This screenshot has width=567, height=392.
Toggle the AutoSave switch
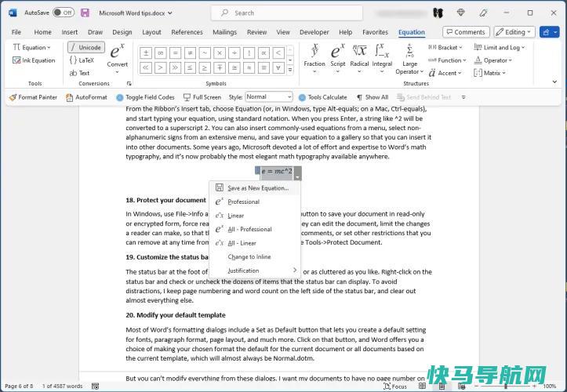64,13
